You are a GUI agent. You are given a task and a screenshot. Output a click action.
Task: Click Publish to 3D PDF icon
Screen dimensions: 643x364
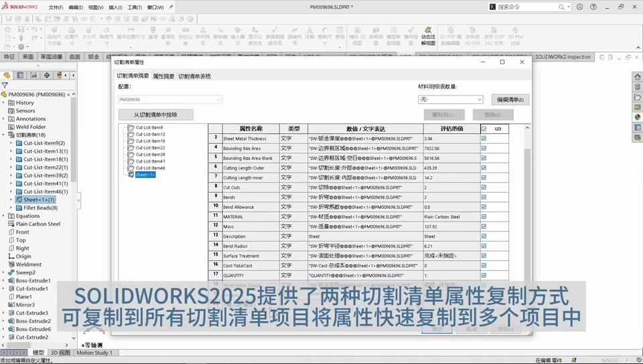click(x=472, y=36)
